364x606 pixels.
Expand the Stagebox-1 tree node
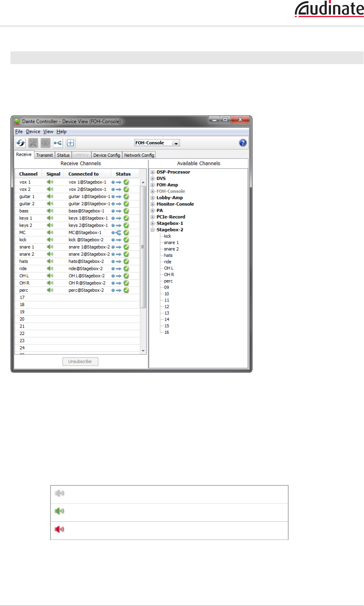pos(153,224)
